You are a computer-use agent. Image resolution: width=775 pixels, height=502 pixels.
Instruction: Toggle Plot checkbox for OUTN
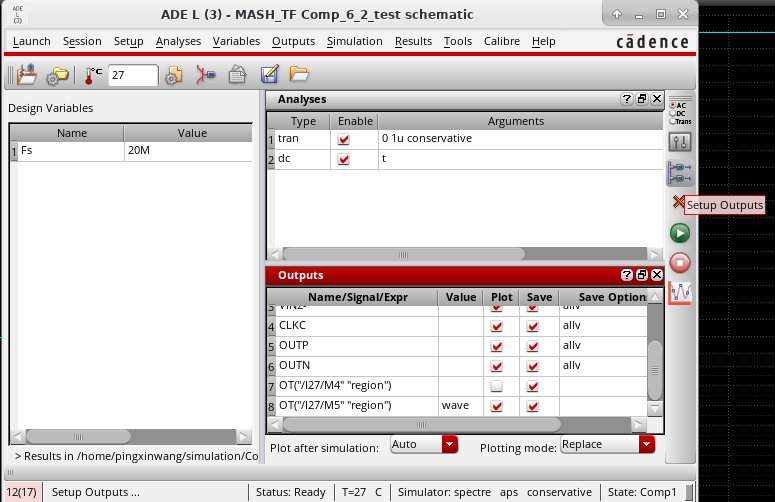pos(496,366)
